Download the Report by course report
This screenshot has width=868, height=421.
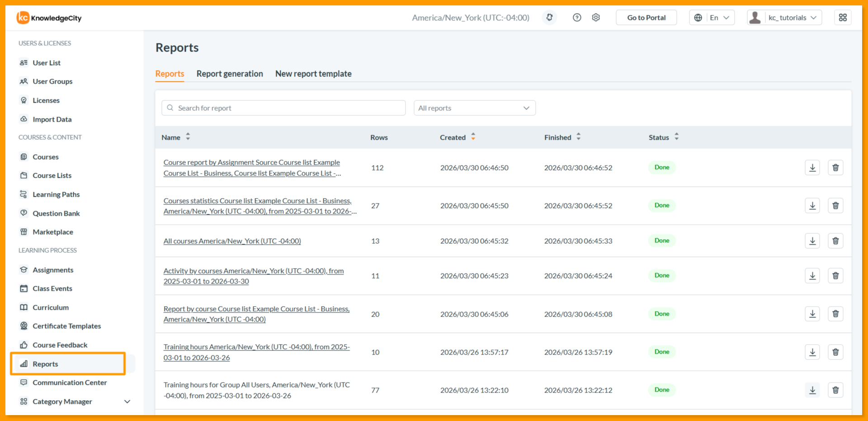[812, 314]
